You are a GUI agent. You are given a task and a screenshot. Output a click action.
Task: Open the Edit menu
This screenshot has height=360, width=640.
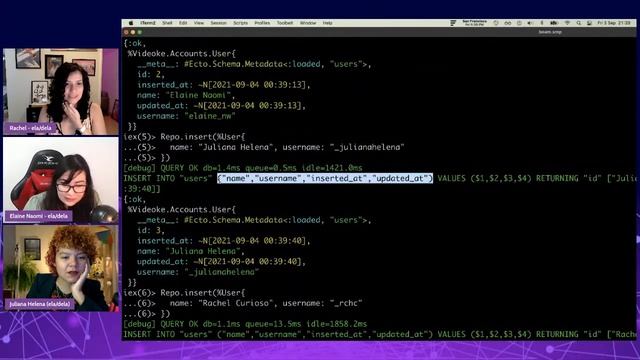[183, 23]
